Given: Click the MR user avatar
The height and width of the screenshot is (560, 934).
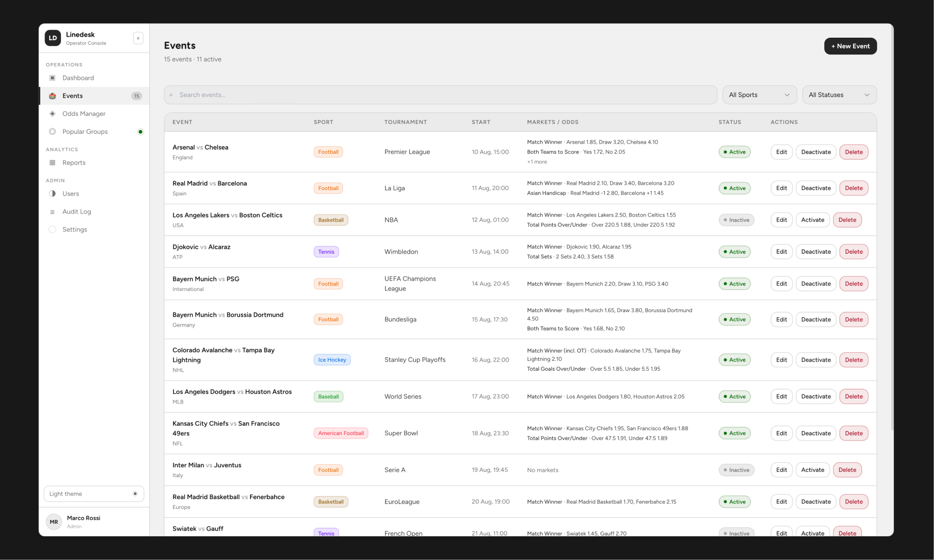Looking at the screenshot, I should coord(54,522).
